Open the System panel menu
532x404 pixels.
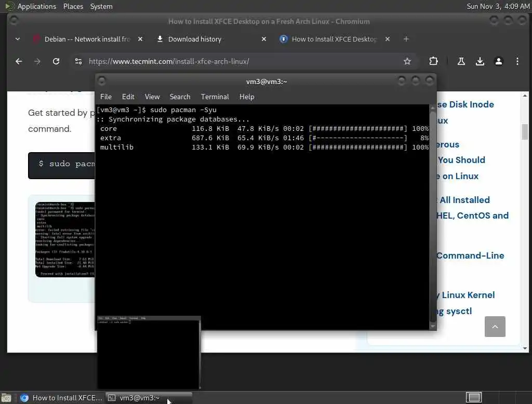coord(101,6)
